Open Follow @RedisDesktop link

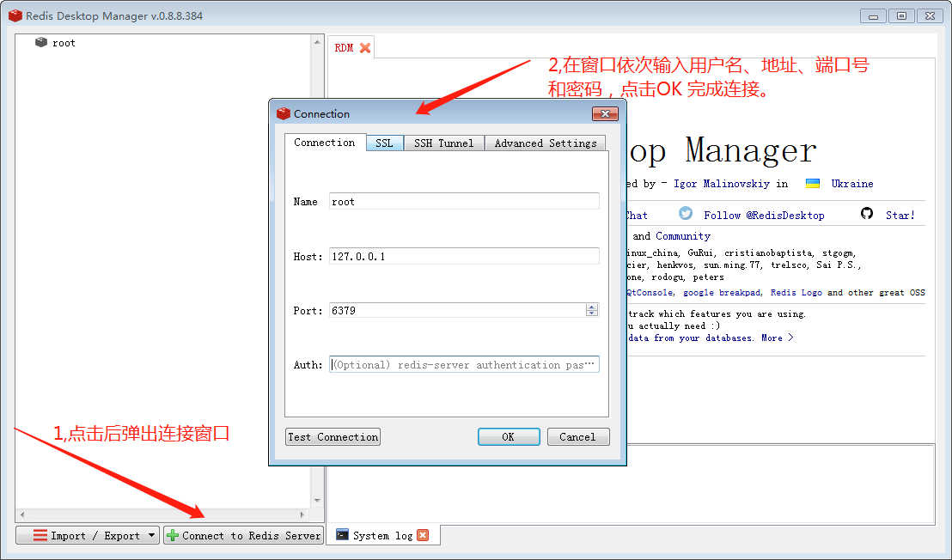[764, 216]
